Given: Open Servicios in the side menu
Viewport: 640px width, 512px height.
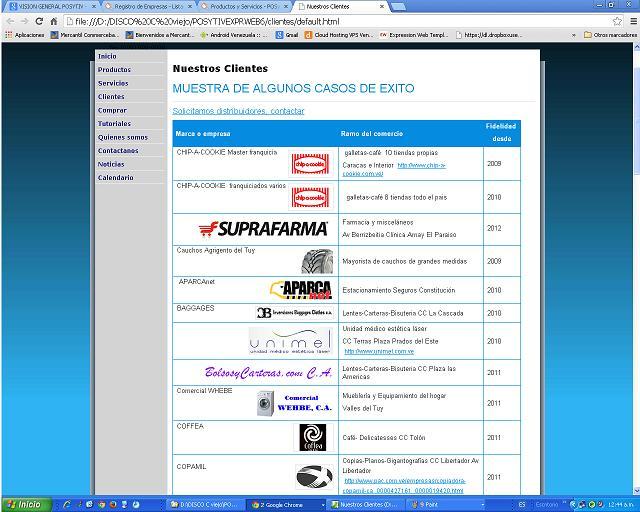Looking at the screenshot, I should coord(113,83).
